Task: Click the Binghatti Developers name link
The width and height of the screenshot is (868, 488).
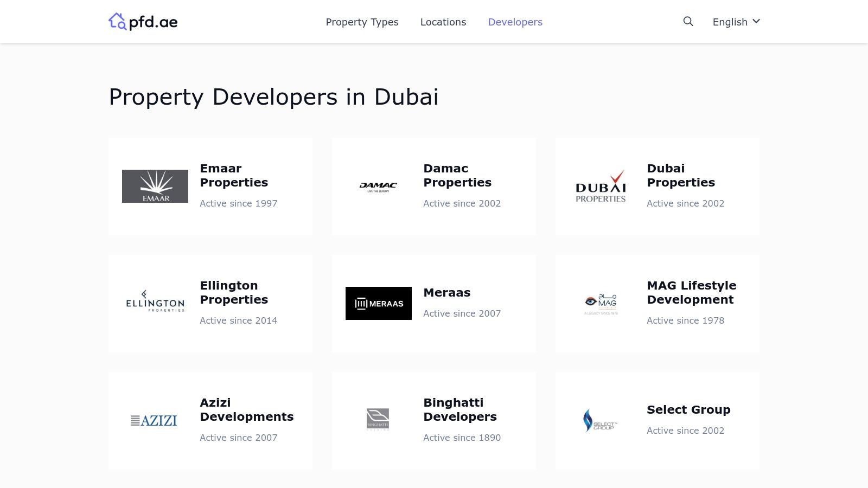Action: (x=460, y=409)
